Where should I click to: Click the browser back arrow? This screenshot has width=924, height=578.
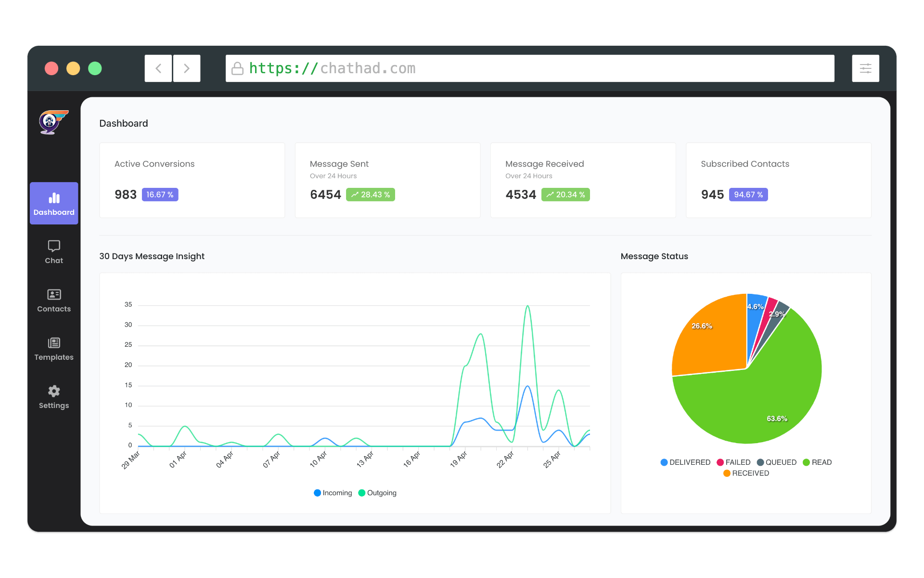pyautogui.click(x=158, y=68)
